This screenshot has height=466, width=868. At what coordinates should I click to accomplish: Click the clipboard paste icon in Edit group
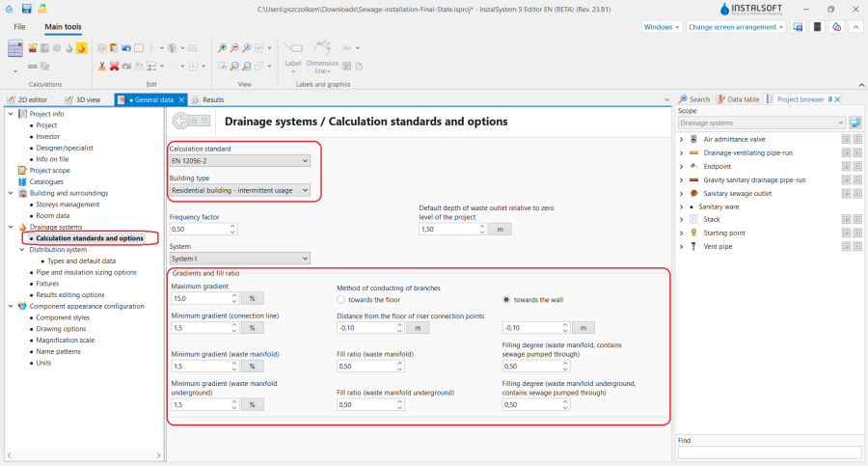coord(114,48)
